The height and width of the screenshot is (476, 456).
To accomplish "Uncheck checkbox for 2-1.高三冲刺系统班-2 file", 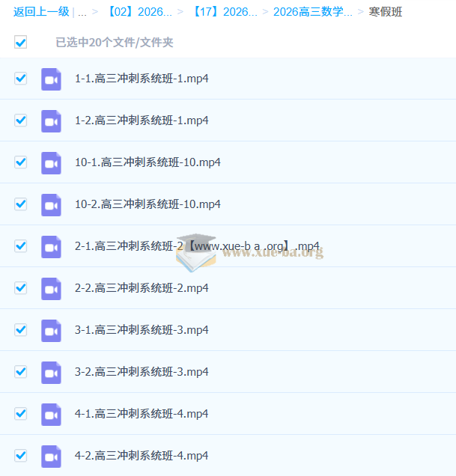I will point(21,246).
